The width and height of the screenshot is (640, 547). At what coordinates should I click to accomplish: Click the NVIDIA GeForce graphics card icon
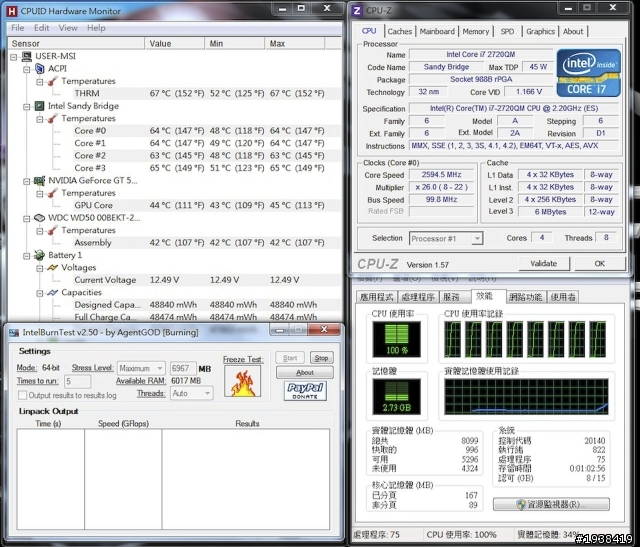[40, 180]
